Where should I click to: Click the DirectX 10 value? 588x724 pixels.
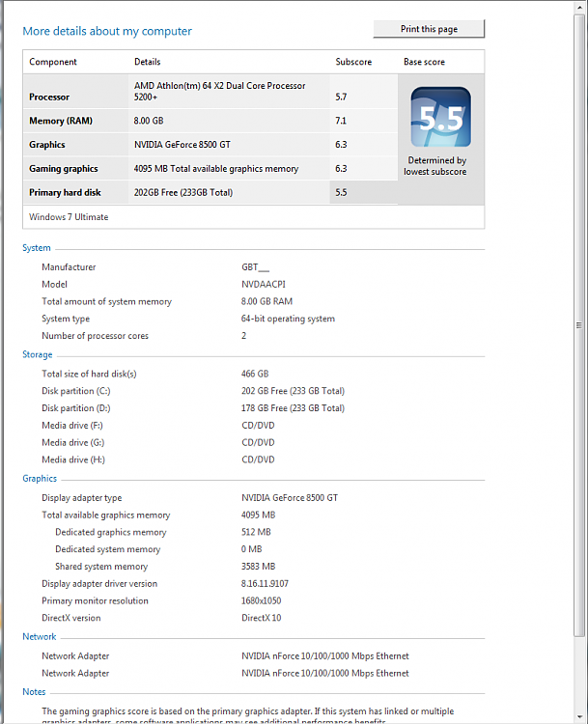261,618
